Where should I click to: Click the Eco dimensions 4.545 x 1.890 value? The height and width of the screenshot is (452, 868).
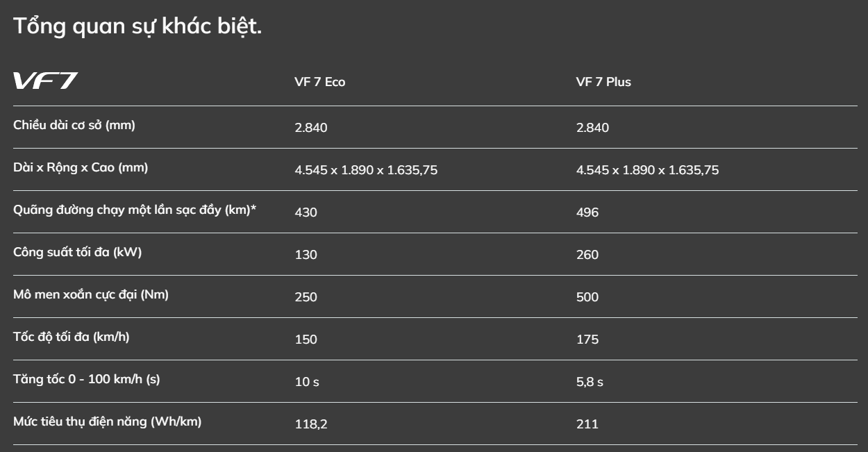click(x=366, y=170)
